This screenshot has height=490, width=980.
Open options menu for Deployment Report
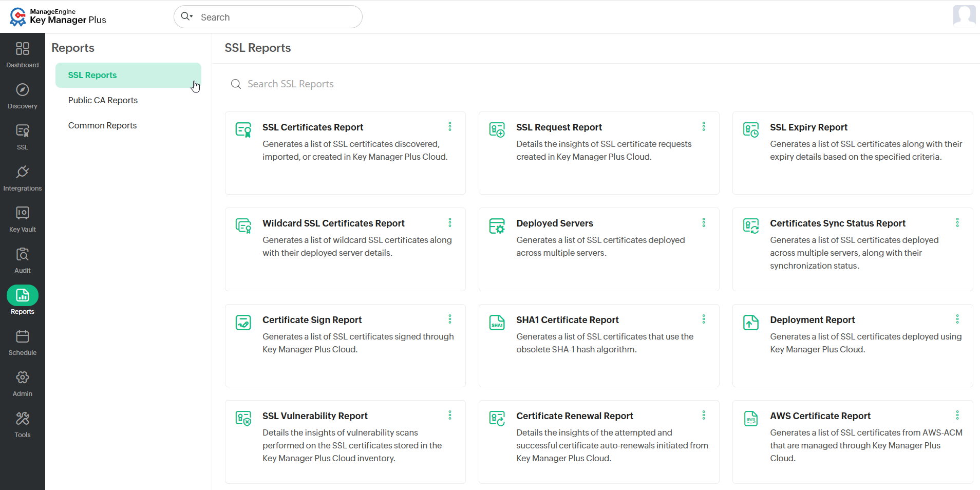957,319
